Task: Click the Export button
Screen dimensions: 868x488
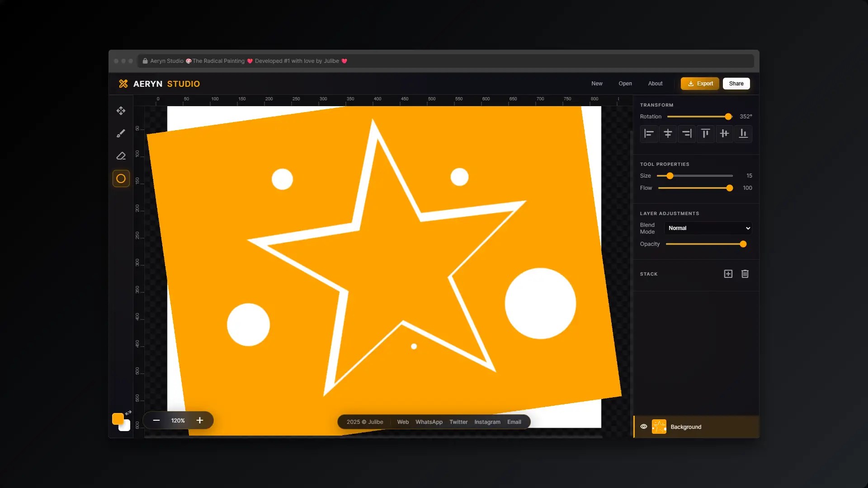Action: 700,84
